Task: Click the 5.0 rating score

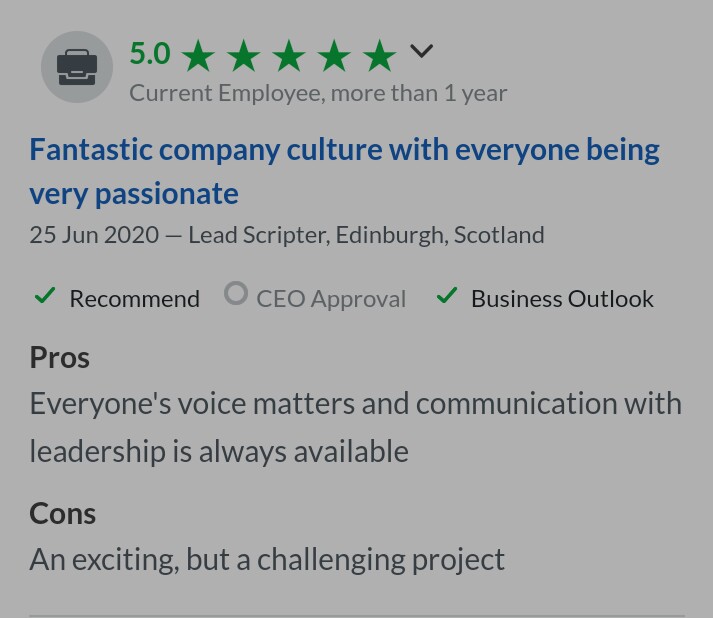Action: 150,53
